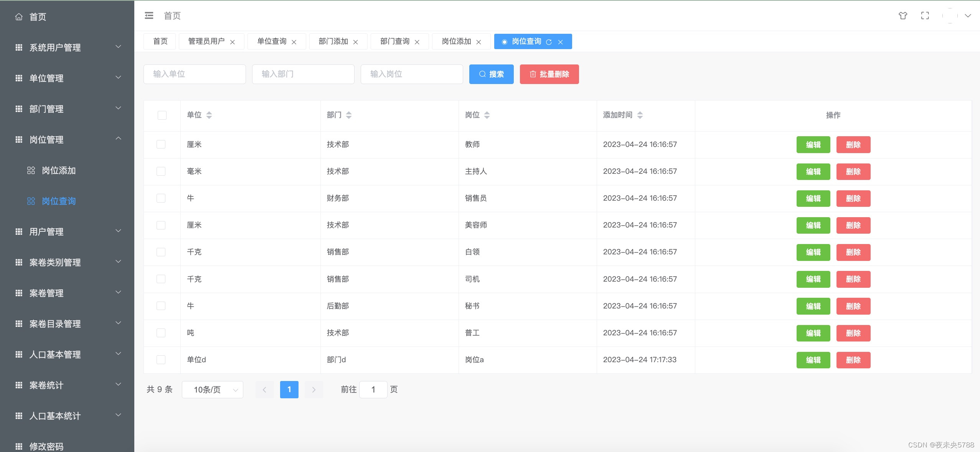Screen dimensions: 980x452
Task: Open 岗位添加 in the sidebar
Action: pos(58,170)
